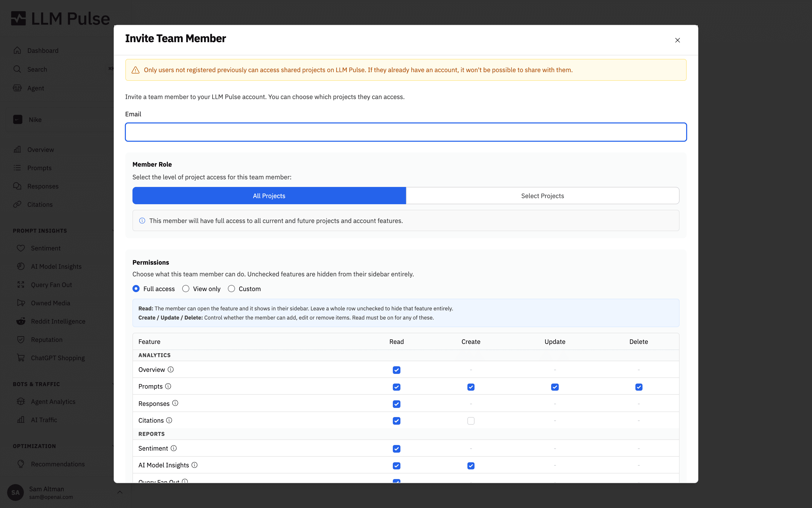The height and width of the screenshot is (508, 812).
Task: Open AI Traffic chart icon in sidebar
Action: pyautogui.click(x=21, y=420)
